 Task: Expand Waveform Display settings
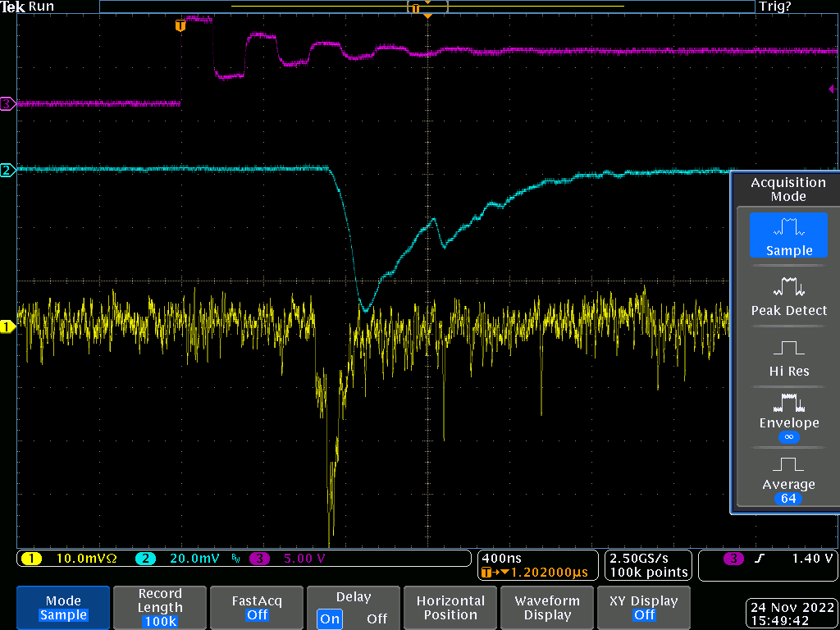coord(547,608)
